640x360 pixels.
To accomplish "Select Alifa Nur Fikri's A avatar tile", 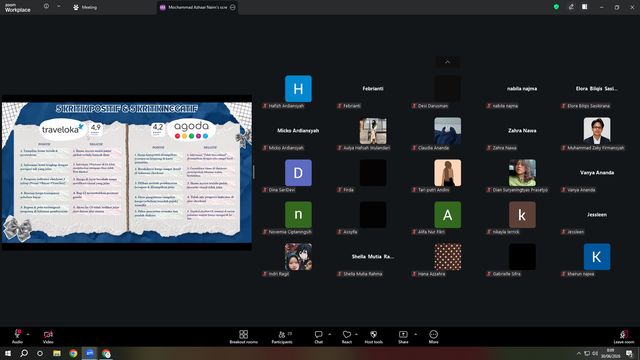I will click(x=448, y=215).
